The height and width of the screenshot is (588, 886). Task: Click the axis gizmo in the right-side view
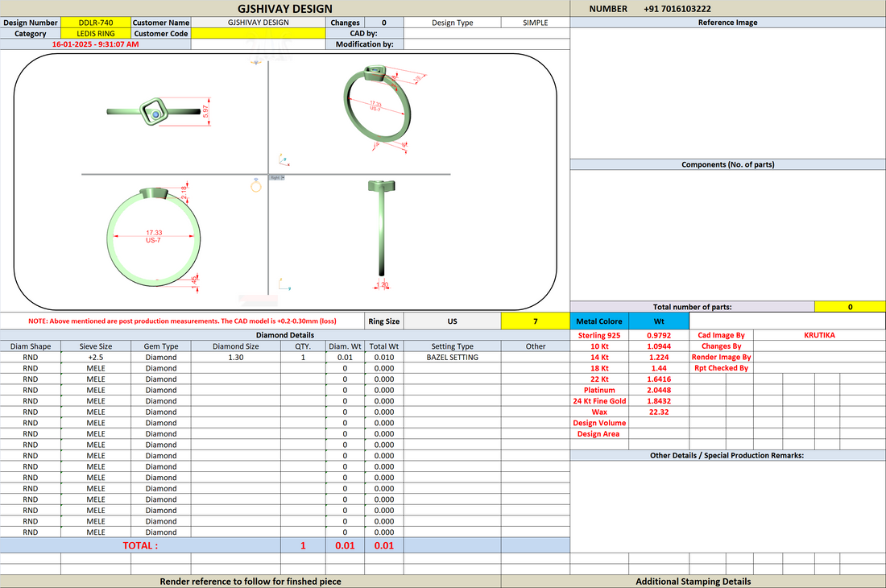[284, 284]
